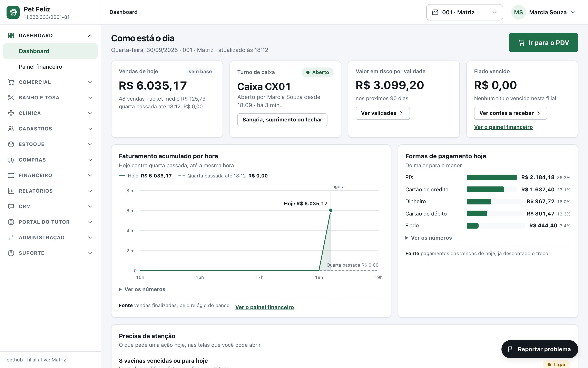Click the MS user avatar
The image size is (588, 368).
coord(518,12)
